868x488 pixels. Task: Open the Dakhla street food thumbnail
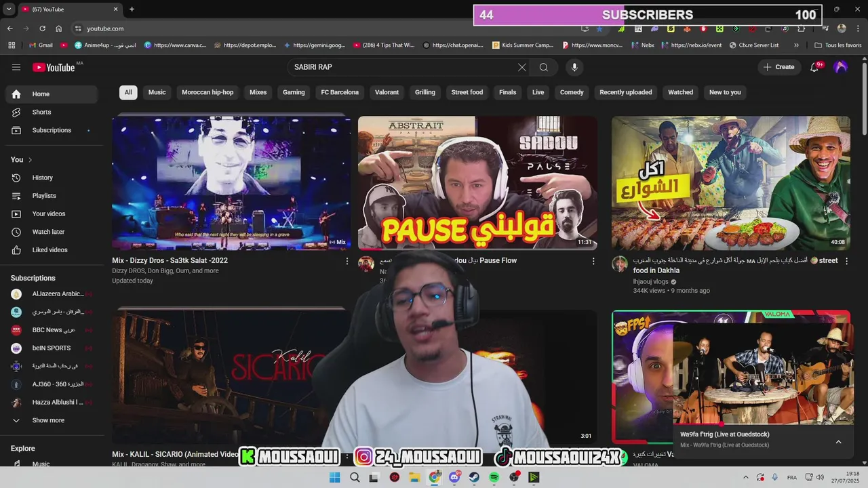731,182
